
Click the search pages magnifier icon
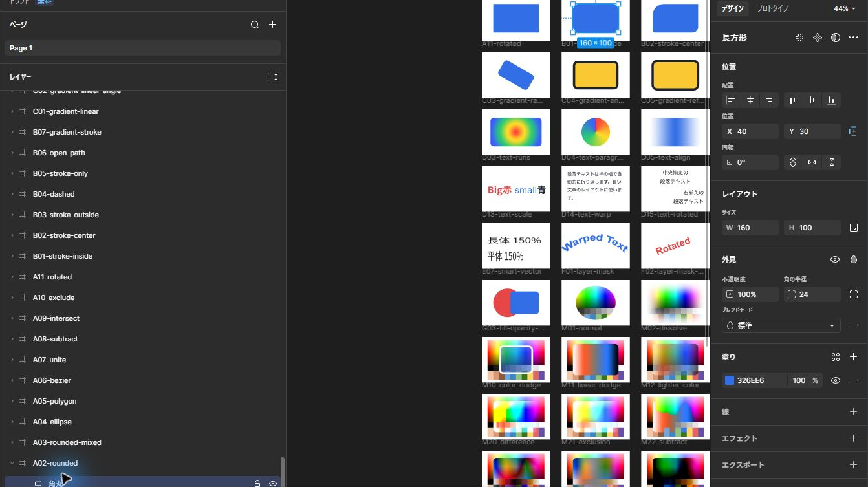point(255,25)
